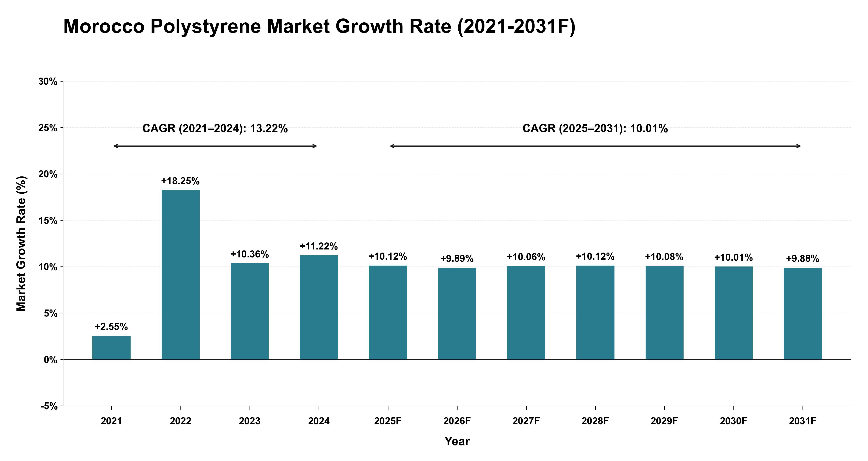Click the '+10.06%' data label
This screenshot has height=461, width=868.
coord(526,257)
